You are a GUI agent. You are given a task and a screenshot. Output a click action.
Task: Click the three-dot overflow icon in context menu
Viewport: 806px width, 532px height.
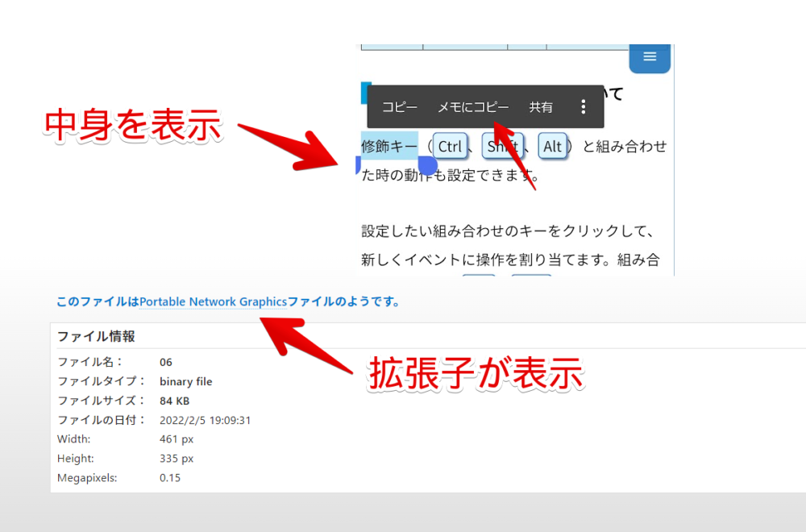tap(584, 106)
